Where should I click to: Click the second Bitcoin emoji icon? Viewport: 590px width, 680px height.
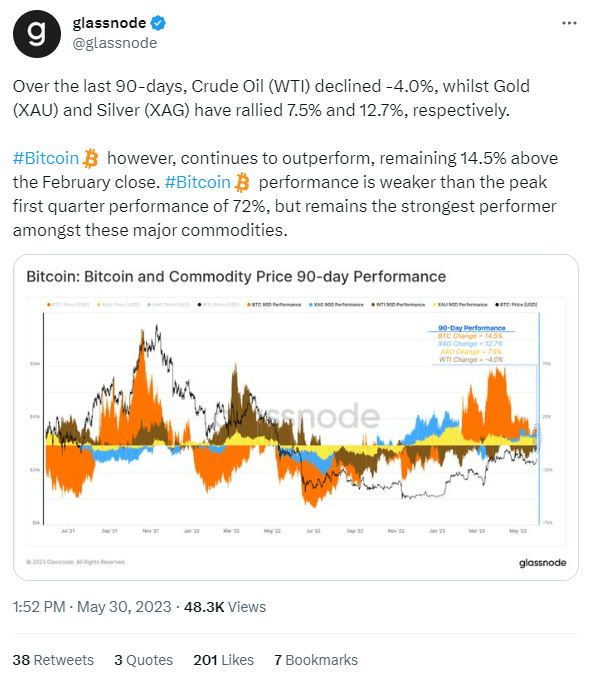242,182
